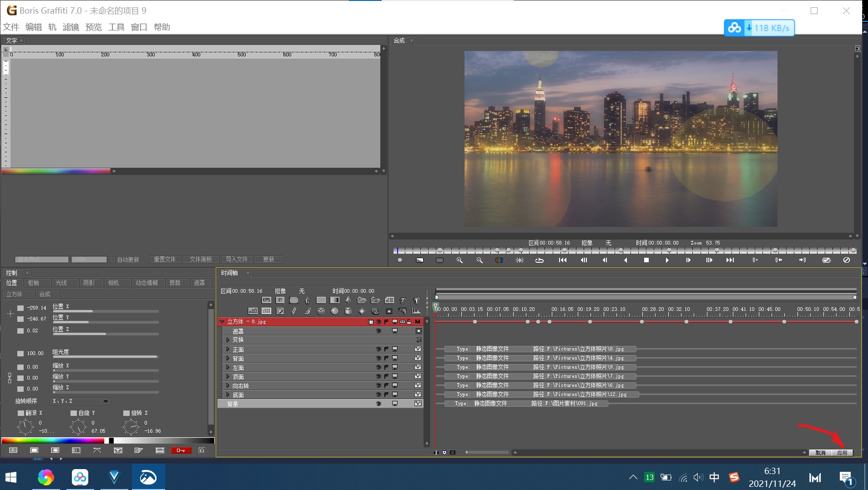The height and width of the screenshot is (490, 868).
Task: Click the 应用 button
Action: click(842, 453)
